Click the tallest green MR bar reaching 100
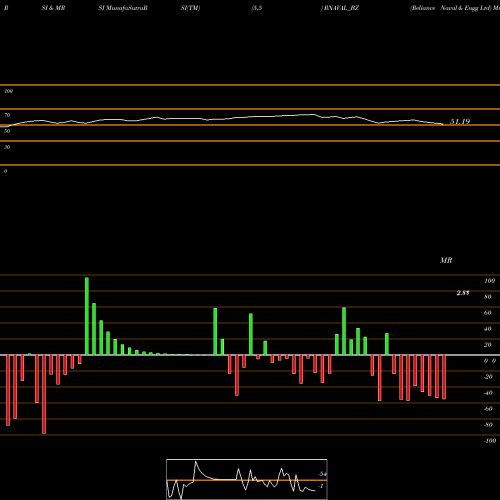 87,316
